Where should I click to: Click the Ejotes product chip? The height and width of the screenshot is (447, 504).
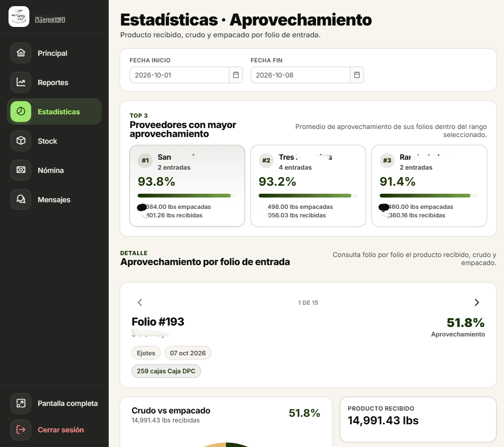click(x=146, y=353)
